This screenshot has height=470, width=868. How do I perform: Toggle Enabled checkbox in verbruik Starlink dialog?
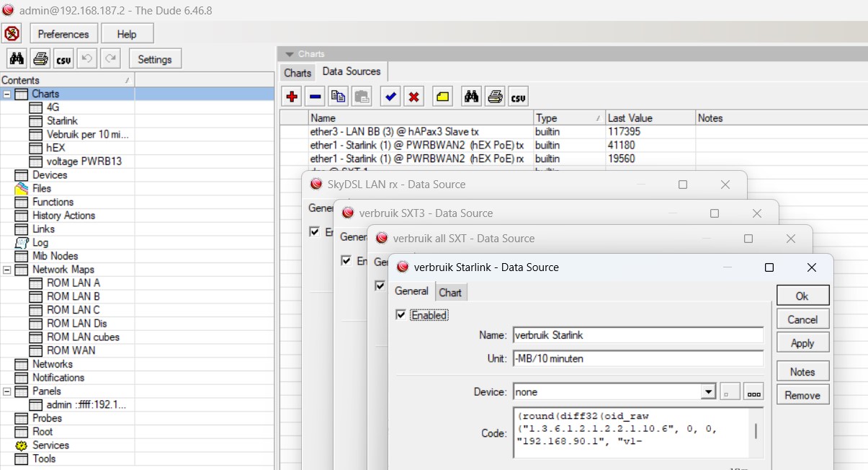[401, 315]
